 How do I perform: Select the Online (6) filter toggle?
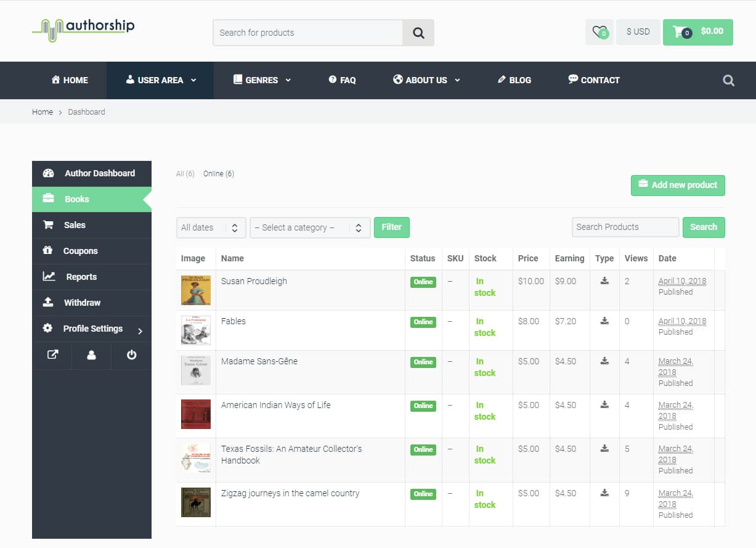tap(219, 173)
